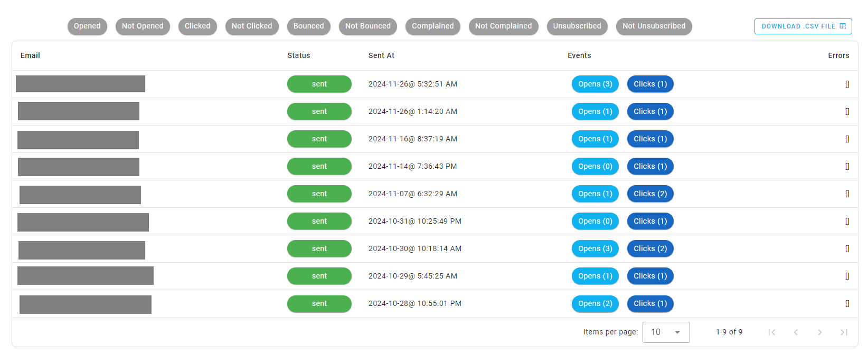The width and height of the screenshot is (868, 355).
Task: Toggle the Opened filter chip
Action: (87, 26)
